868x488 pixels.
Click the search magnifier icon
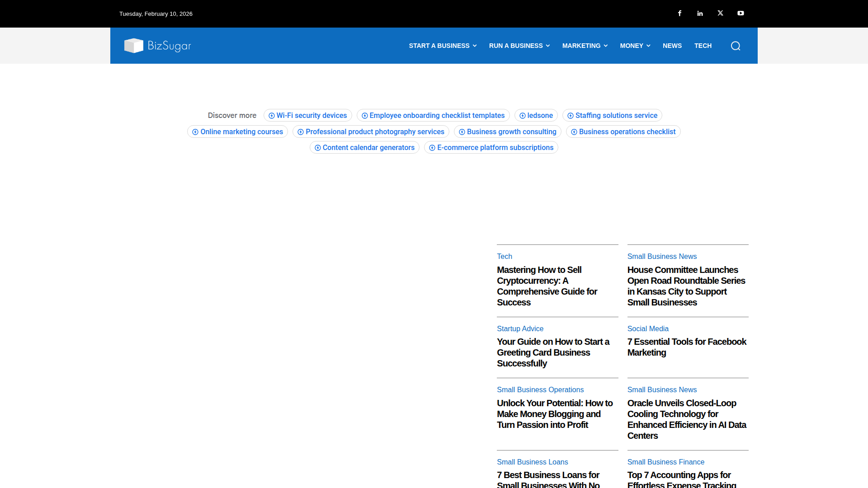(x=736, y=46)
